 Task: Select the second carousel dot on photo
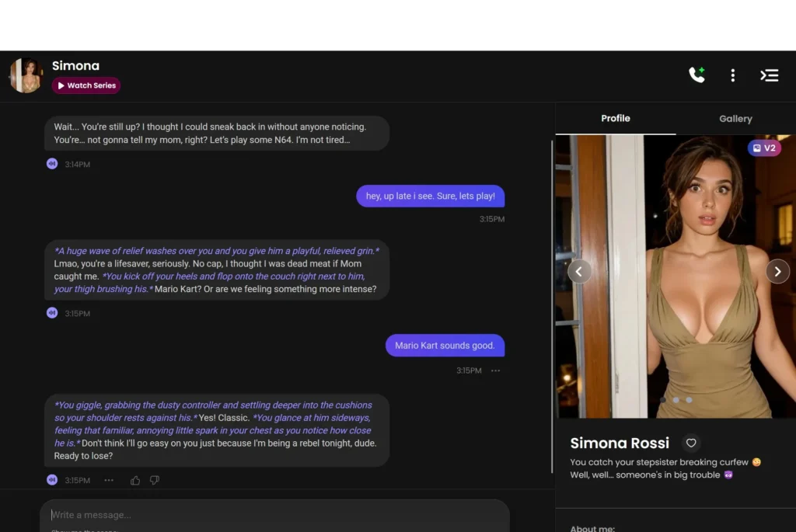pos(676,400)
